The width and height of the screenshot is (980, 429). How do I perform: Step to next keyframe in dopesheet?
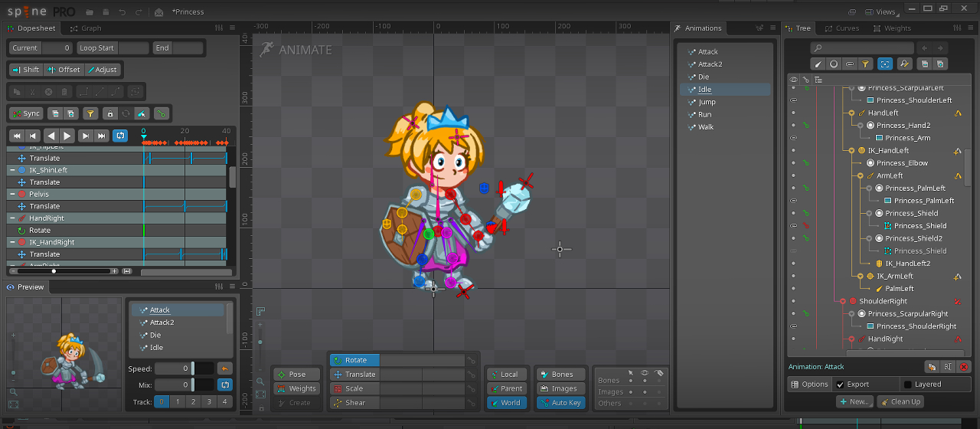86,136
